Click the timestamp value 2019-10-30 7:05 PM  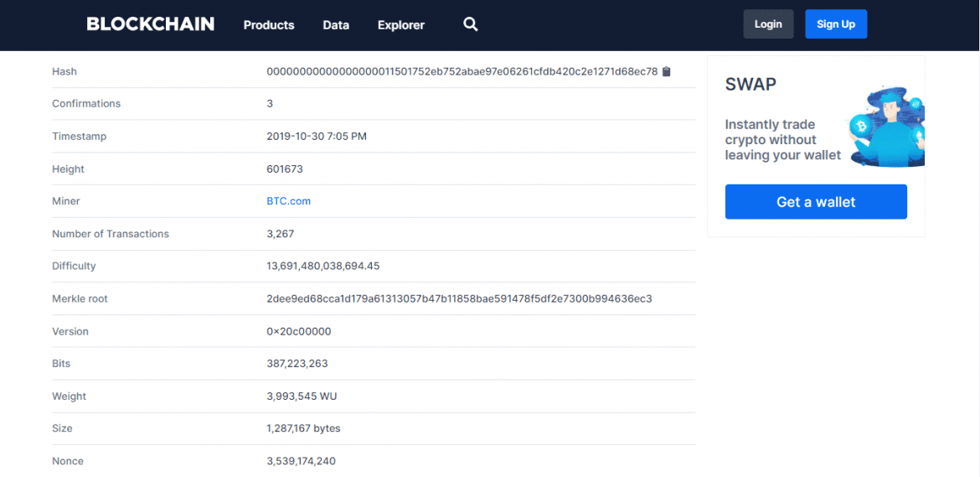coord(317,136)
